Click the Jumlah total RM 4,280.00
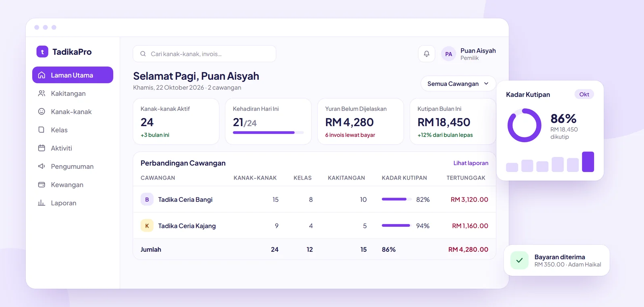The width and height of the screenshot is (644, 307). [468, 249]
